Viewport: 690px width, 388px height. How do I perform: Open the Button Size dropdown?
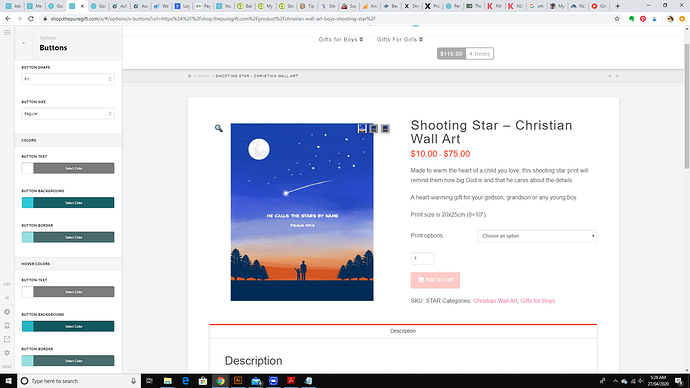tap(68, 113)
